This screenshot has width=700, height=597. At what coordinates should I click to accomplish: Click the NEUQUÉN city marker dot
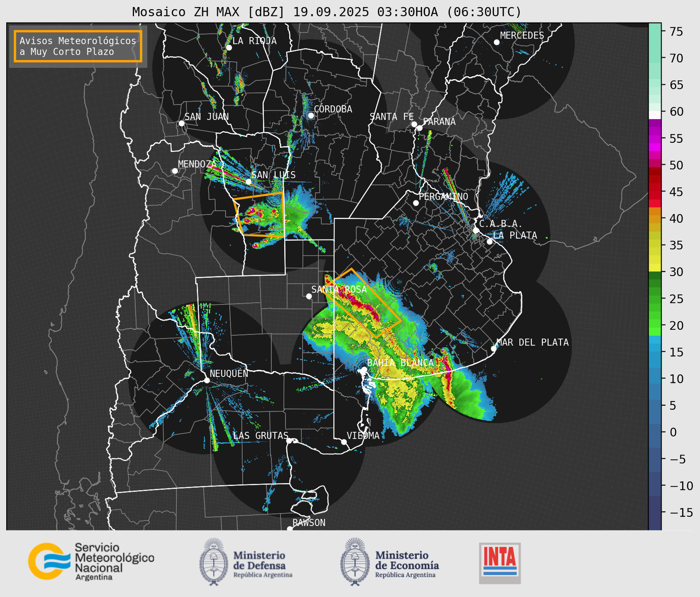pos(207,380)
